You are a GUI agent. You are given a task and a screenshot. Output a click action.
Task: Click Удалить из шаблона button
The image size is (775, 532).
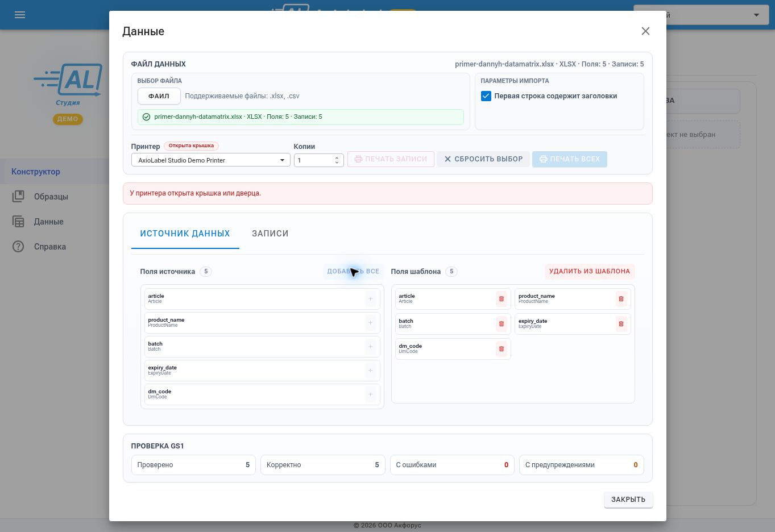590,271
